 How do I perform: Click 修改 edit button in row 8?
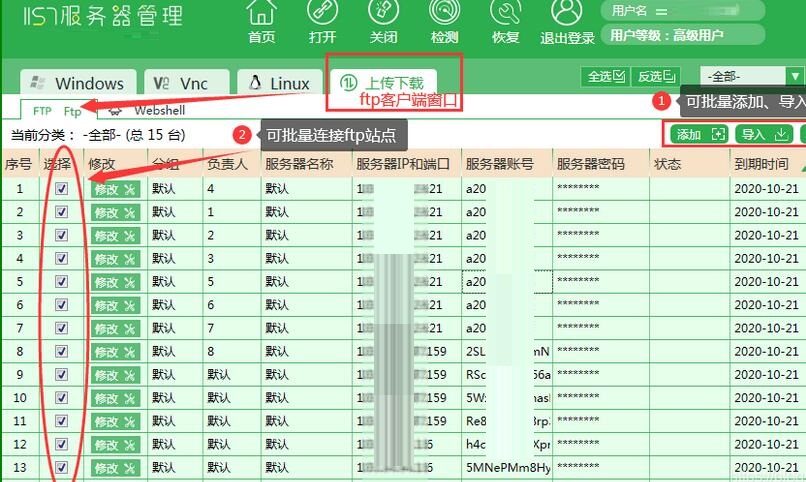(116, 351)
